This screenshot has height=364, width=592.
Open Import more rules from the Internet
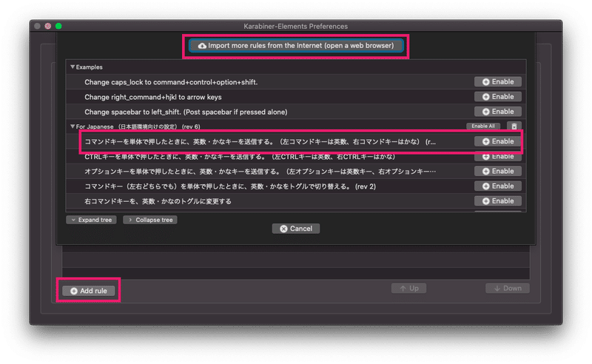296,46
